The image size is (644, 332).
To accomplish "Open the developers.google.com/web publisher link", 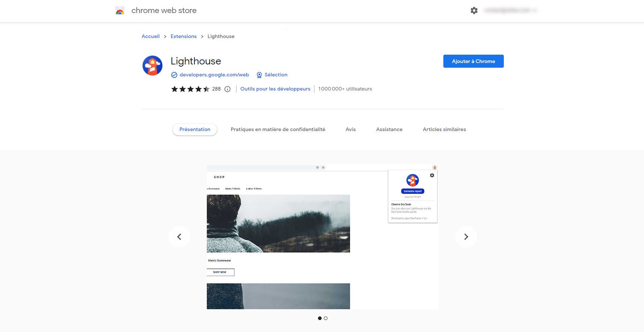I will (x=214, y=75).
